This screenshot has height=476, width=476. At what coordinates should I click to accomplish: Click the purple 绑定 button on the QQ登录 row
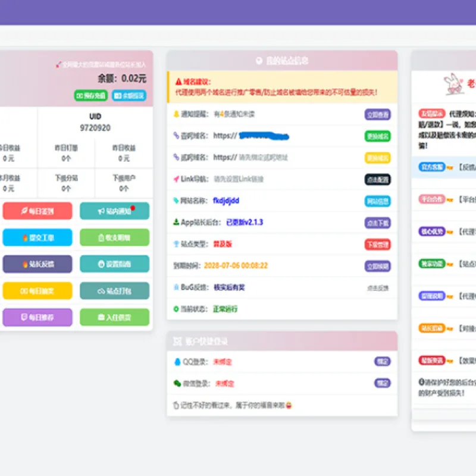coord(383,362)
